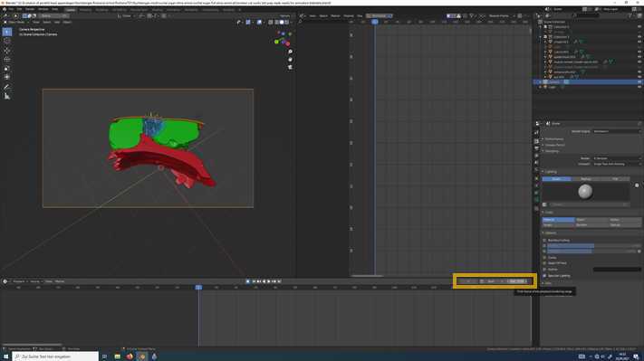
Task: Open the Object Mode dropdown
Action: coord(16,22)
